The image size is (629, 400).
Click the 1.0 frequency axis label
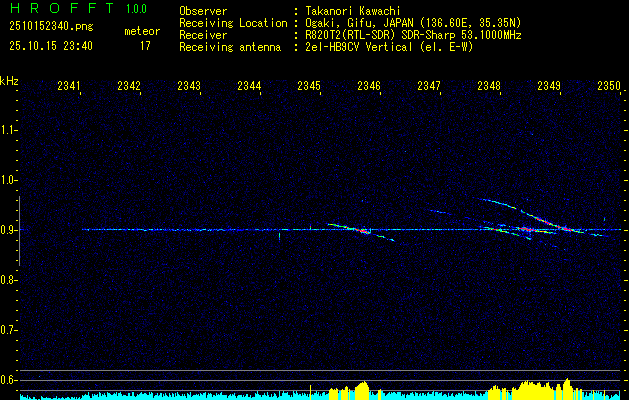[7, 180]
